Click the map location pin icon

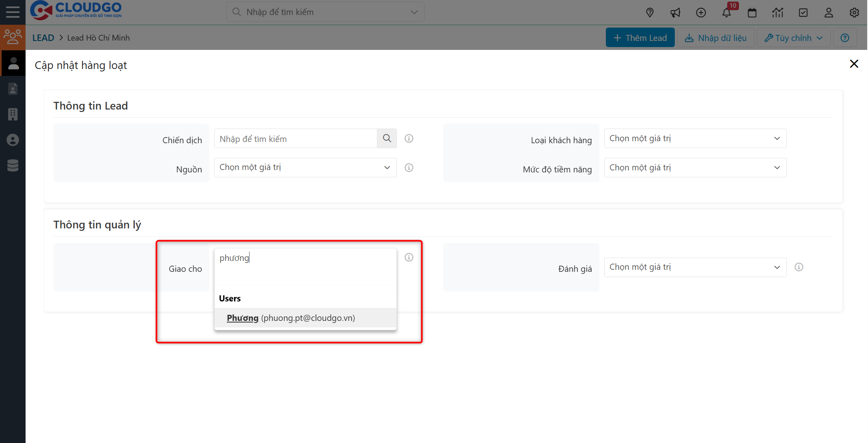[x=650, y=13]
